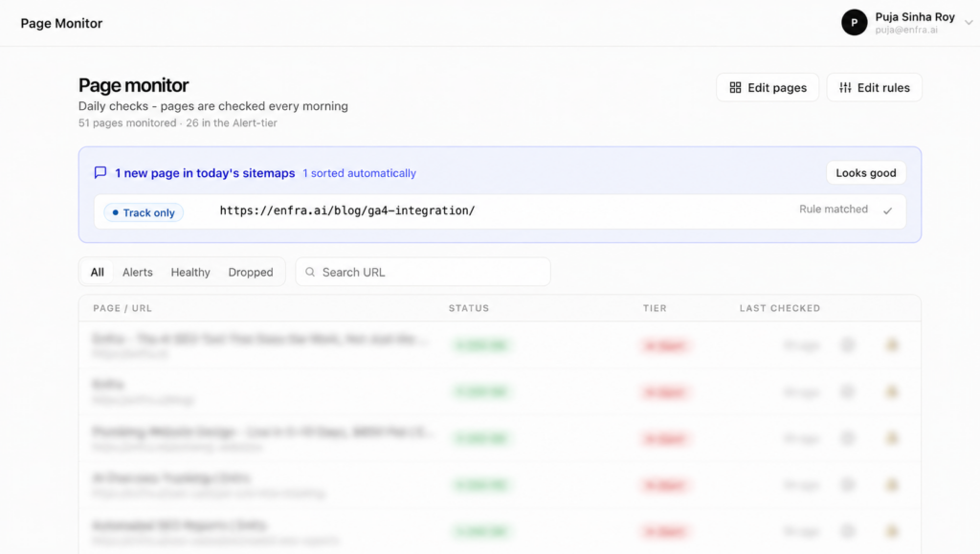Click the '1 sorted automatically' text
This screenshot has height=554, width=980.
pos(360,173)
